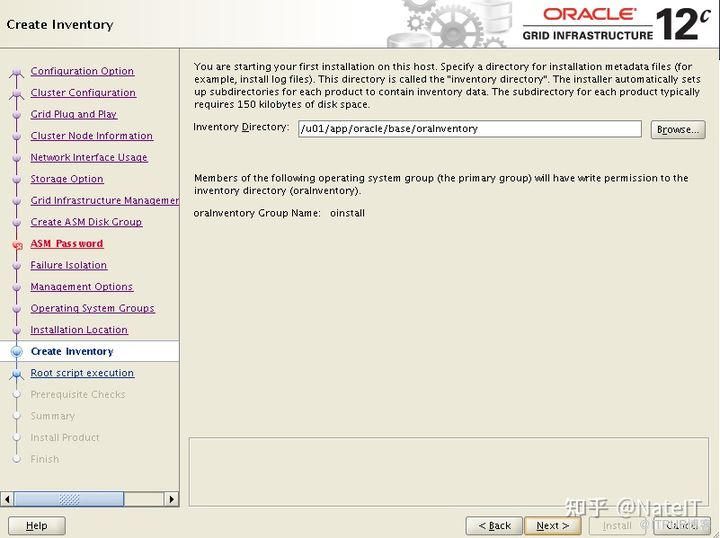Open Network Interface Usage step
Image resolution: width=720 pixels, height=538 pixels.
coord(89,157)
